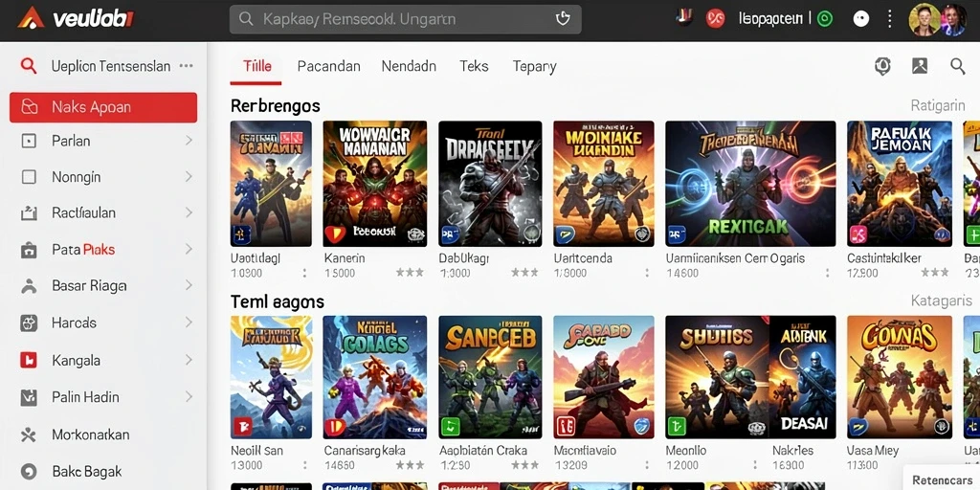Click the red search icon beside Ueplion Tentsenslan
This screenshot has width=980, height=490.
[x=28, y=66]
